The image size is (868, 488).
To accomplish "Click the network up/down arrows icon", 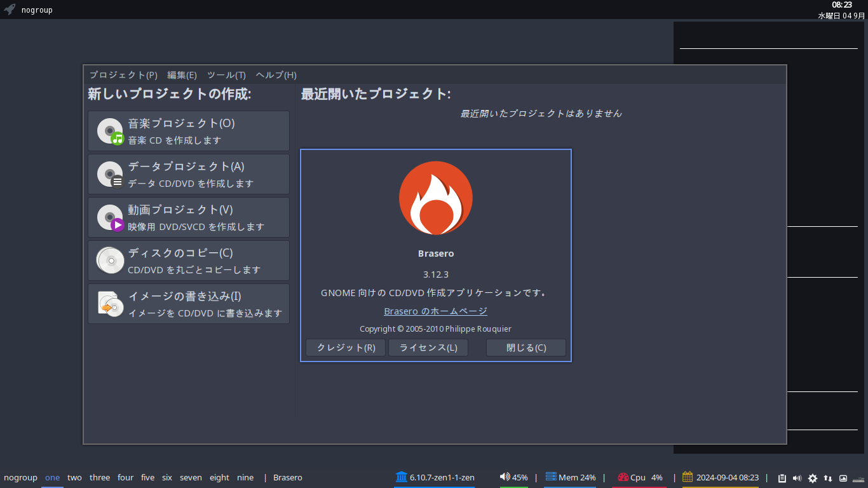I will pos(828,478).
